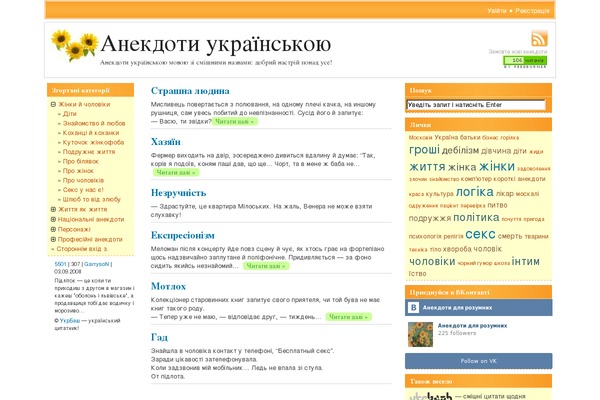Open the Про чоловіків subcategory
Image resolution: width=600 pixels, height=400 pixels.
(83, 180)
